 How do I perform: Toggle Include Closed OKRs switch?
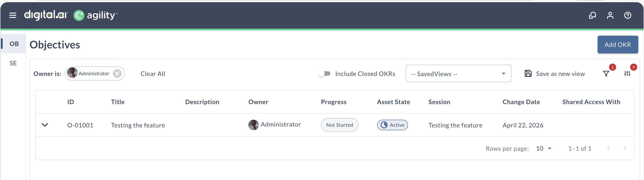pos(324,73)
